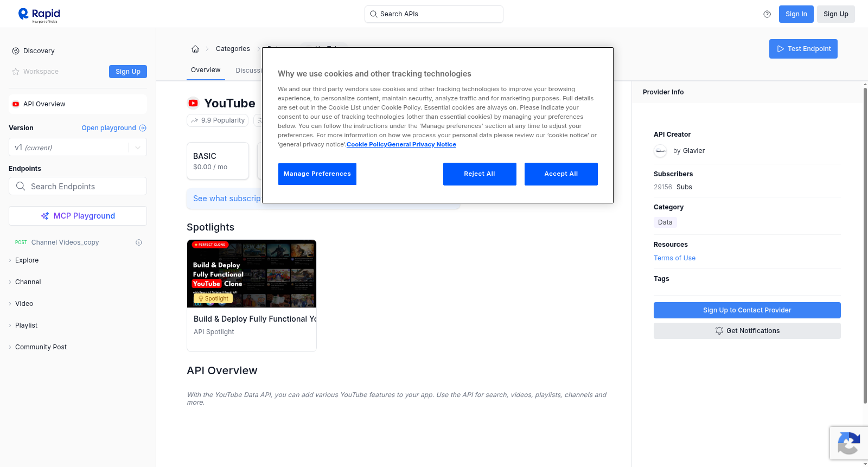Click the 9.9 Popularity badge

click(x=218, y=120)
